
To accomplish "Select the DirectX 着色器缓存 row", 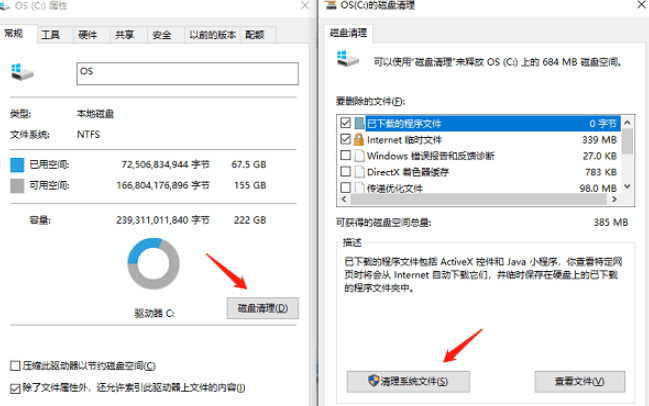I will pos(479,172).
